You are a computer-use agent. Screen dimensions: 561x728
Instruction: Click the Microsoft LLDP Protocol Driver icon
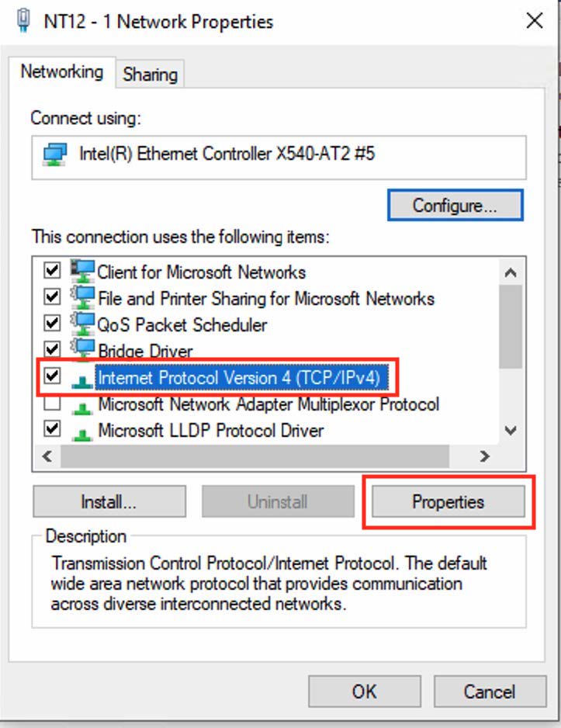82,430
